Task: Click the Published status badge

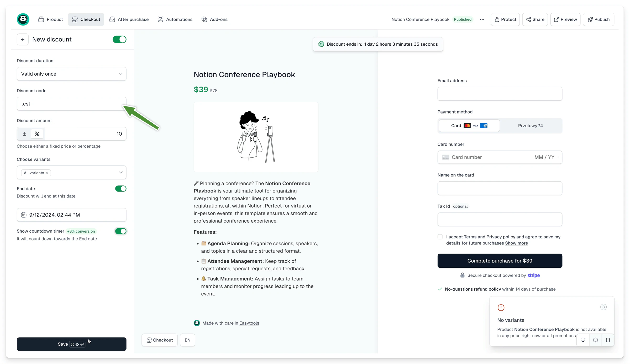Action: coord(463,19)
